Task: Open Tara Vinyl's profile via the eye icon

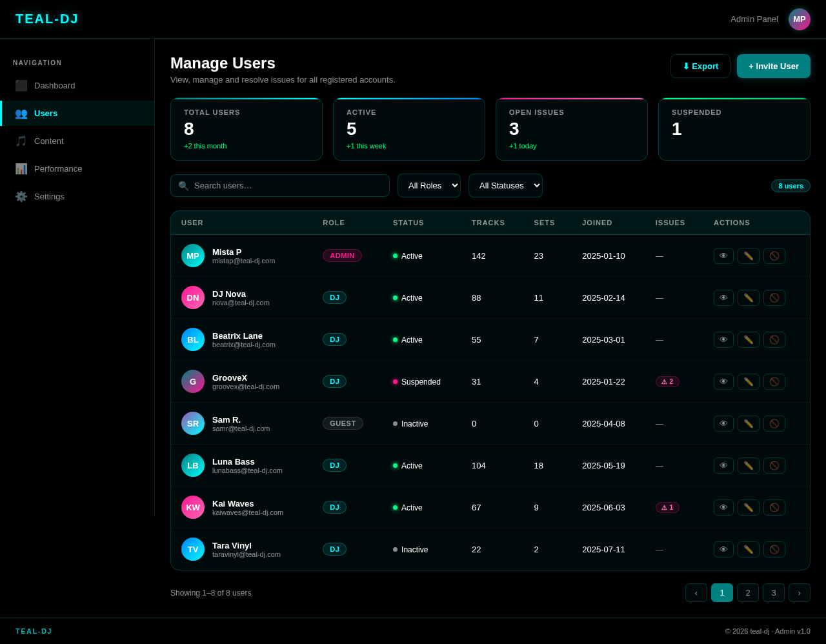Action: pyautogui.click(x=723, y=549)
